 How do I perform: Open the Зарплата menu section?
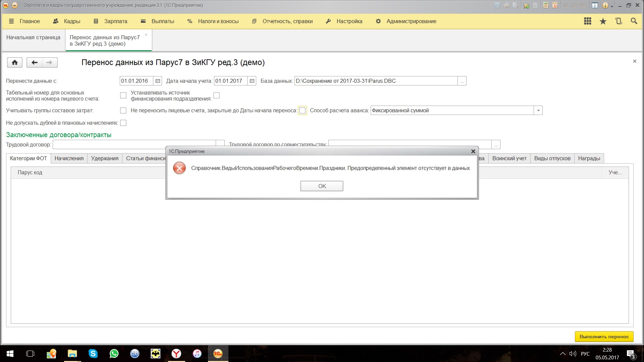[x=110, y=21]
